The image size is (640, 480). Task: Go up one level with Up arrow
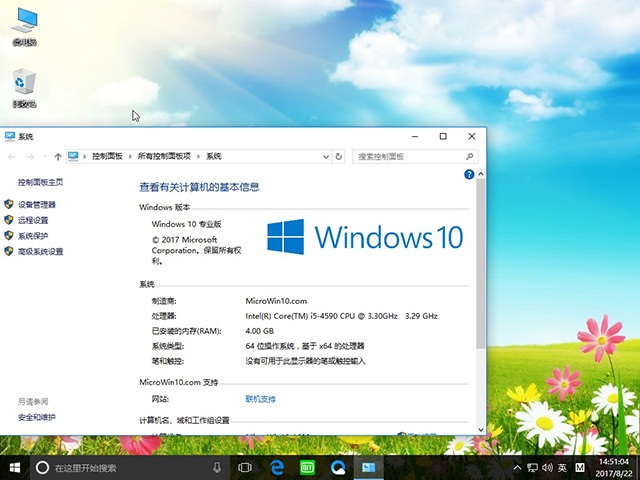pyautogui.click(x=58, y=157)
